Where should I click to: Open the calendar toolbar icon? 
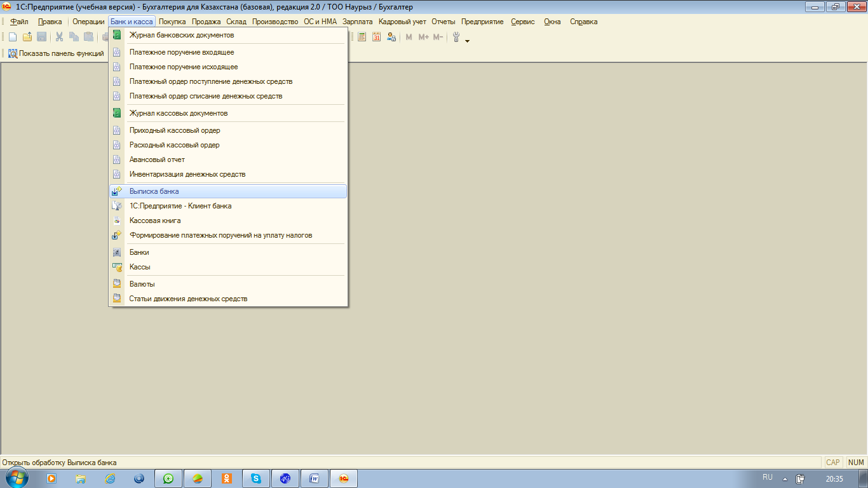377,37
